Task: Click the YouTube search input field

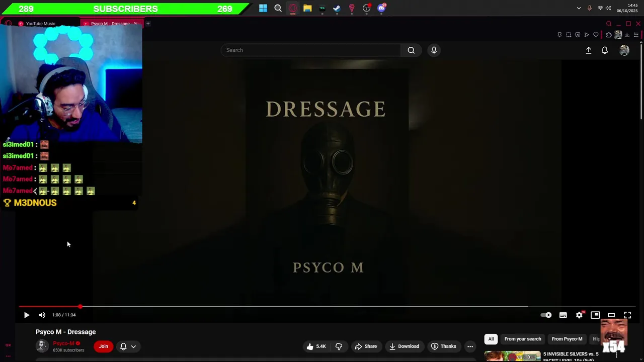Action: (310, 50)
